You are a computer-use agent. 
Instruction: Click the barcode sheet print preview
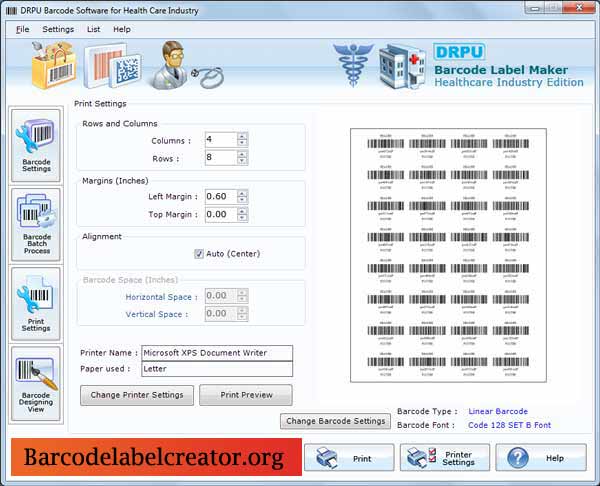[x=448, y=255]
